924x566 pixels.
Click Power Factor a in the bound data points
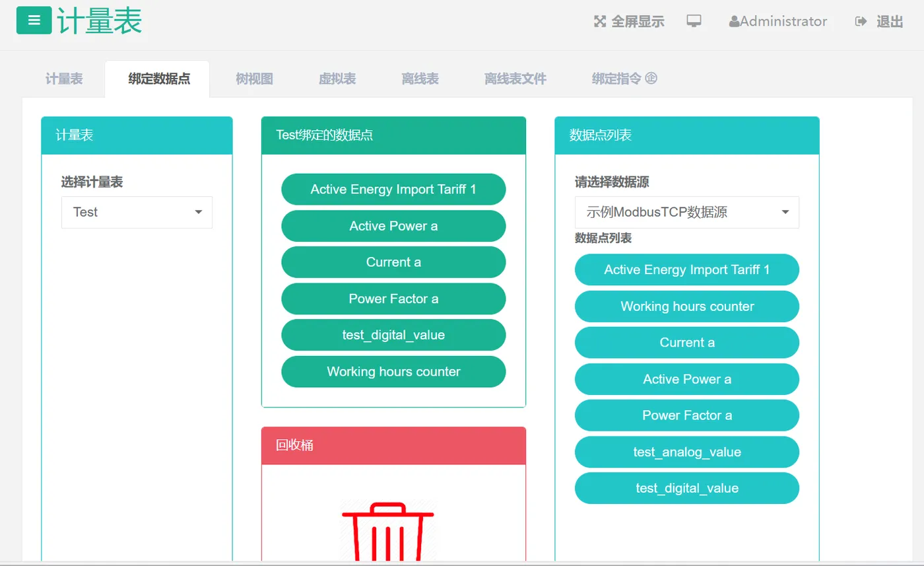coord(393,299)
